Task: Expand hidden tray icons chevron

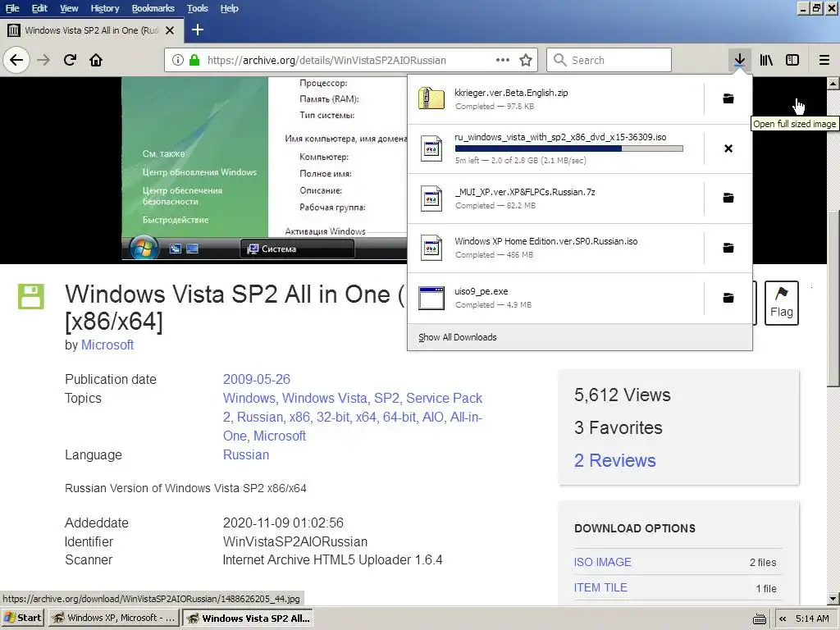Action: tap(783, 619)
